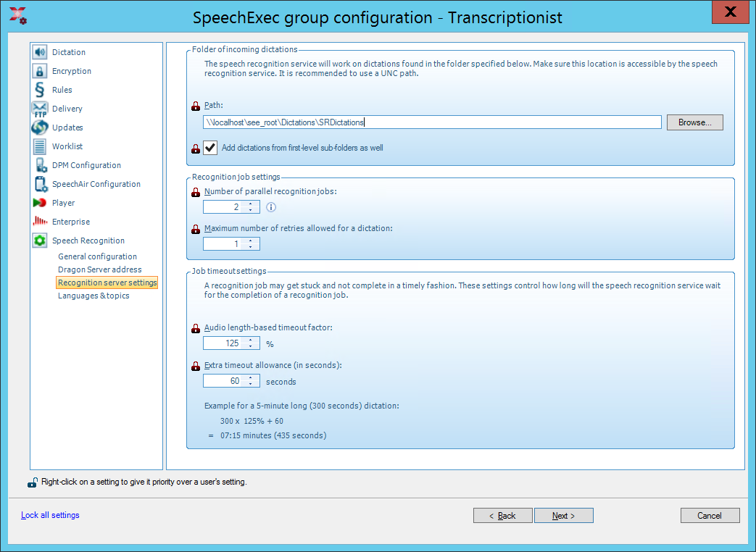Toggle adding dictations from first-level sub-folders

210,148
